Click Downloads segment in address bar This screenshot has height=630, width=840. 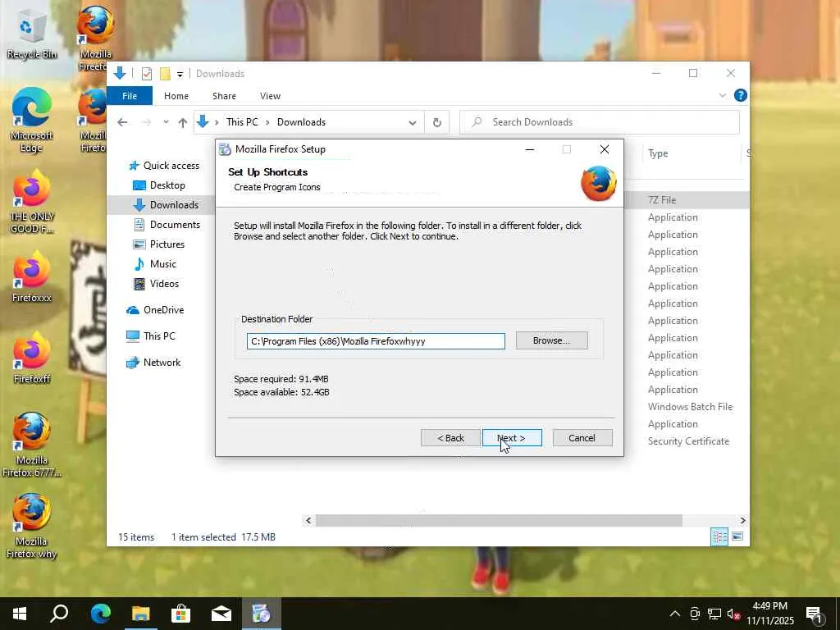[x=301, y=122]
